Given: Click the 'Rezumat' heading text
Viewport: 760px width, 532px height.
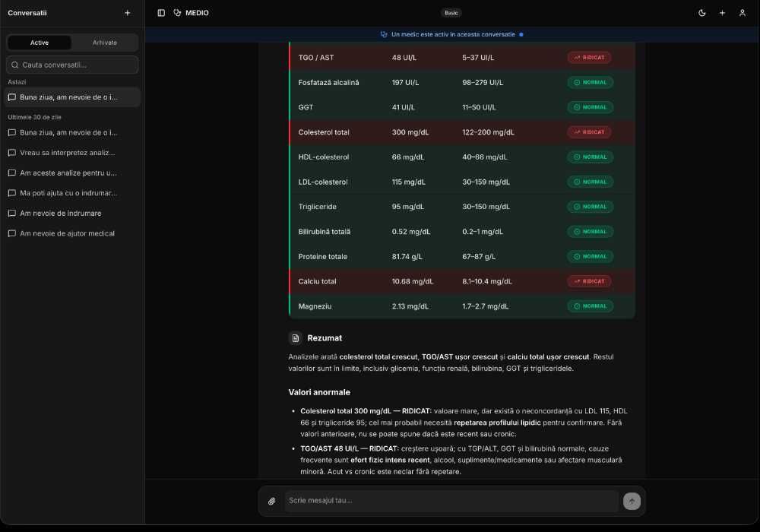Looking at the screenshot, I should (x=325, y=338).
